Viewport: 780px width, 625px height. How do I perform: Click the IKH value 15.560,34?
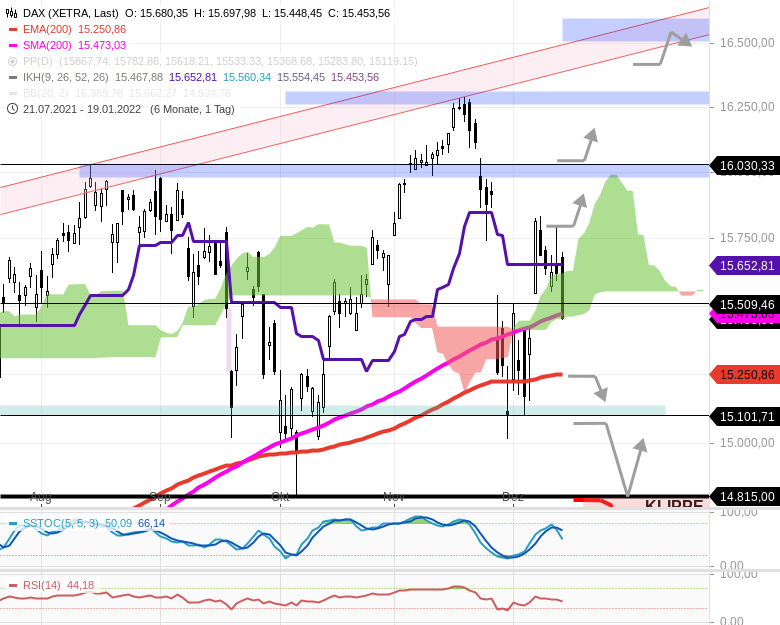(x=247, y=77)
